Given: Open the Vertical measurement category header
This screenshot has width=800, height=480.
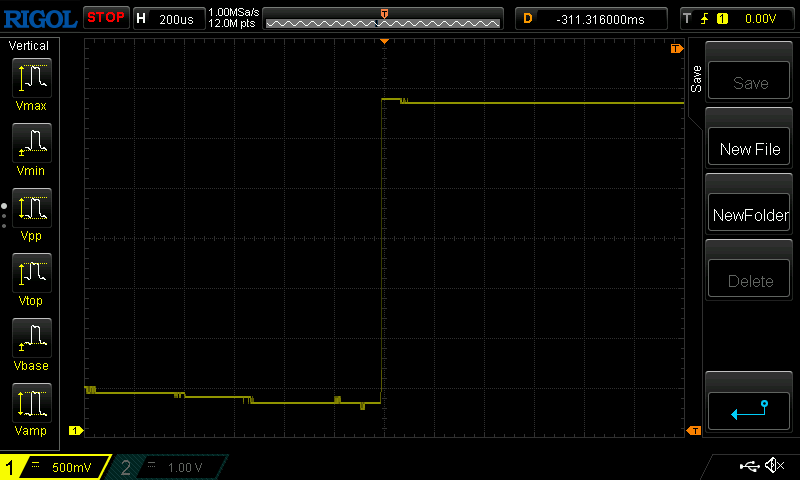Looking at the screenshot, I should [29, 46].
